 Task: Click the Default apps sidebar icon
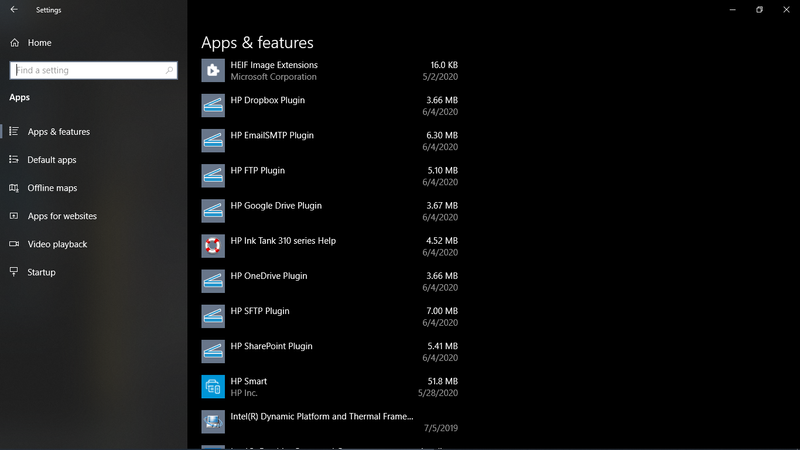click(x=14, y=160)
